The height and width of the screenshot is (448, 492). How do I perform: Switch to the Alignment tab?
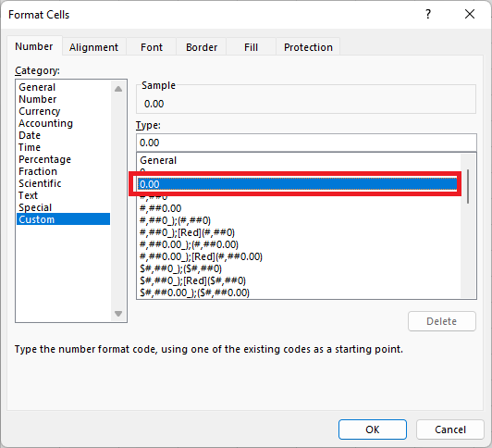click(x=93, y=47)
